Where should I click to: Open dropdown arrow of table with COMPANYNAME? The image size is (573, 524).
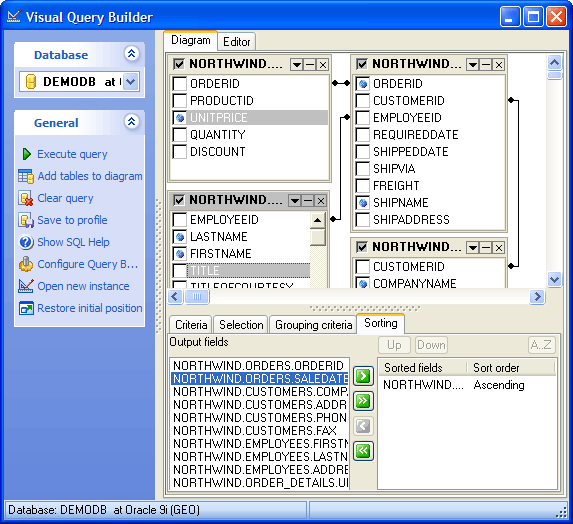473,248
